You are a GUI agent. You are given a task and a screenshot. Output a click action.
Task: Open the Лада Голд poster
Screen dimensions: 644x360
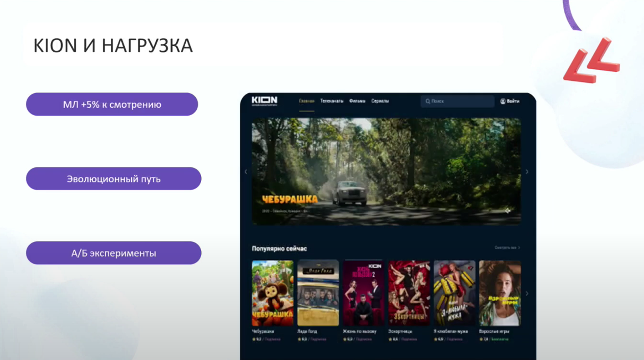318,293
